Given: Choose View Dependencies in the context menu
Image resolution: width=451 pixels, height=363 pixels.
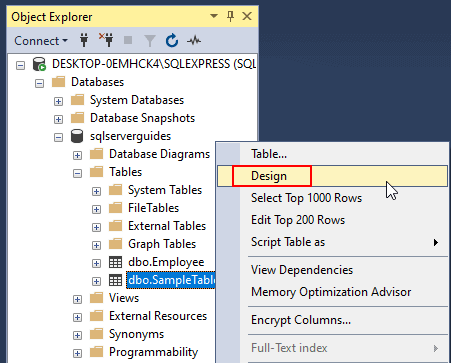Looking at the screenshot, I should tap(332, 270).
